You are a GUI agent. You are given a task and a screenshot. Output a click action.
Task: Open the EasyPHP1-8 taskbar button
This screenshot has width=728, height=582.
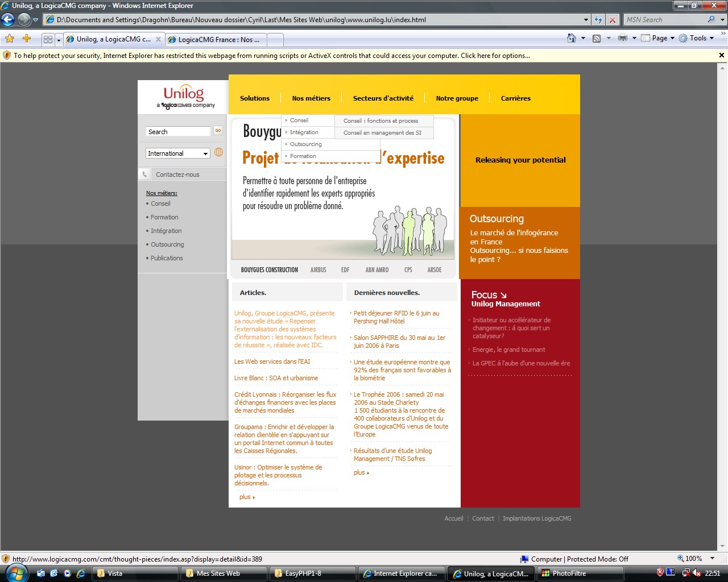coord(312,573)
